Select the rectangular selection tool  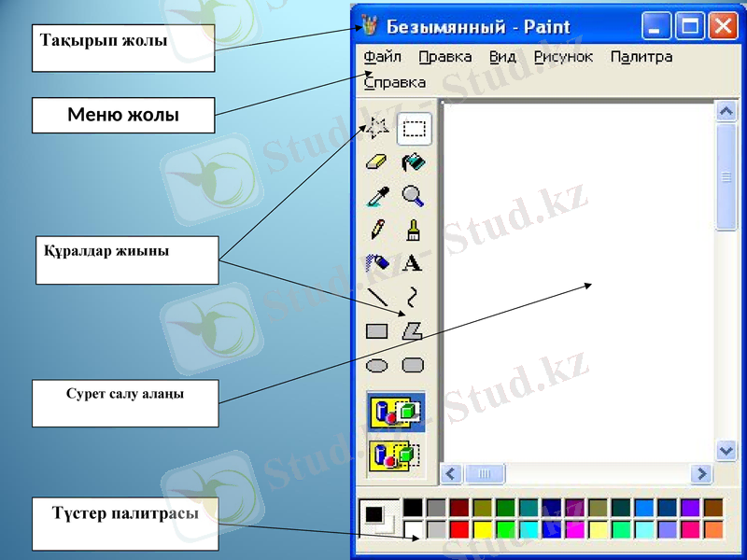414,129
